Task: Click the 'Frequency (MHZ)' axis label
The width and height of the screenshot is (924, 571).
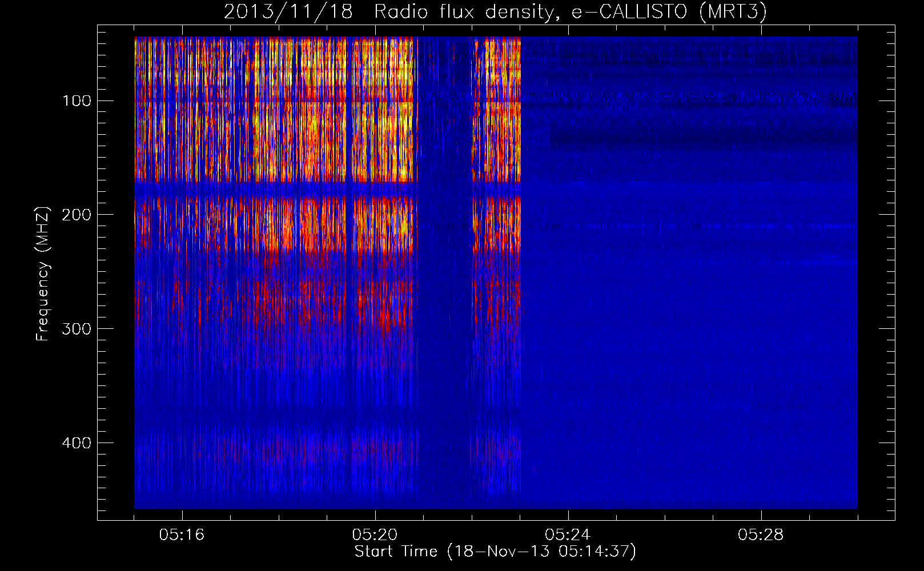Action: pyautogui.click(x=43, y=274)
